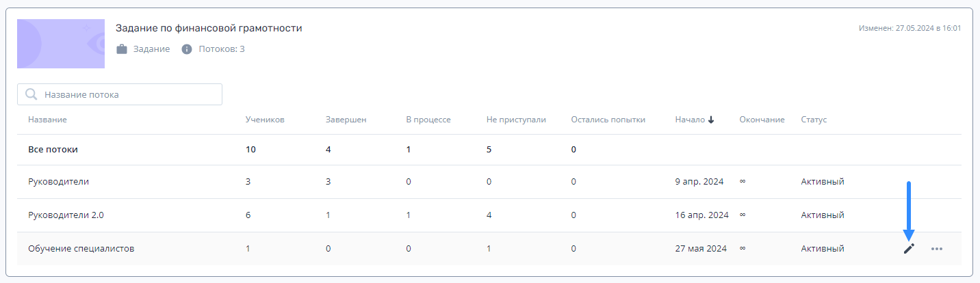Click the pencil edit icon for Обучение специалистов
This screenshot has width=980, height=283.
click(909, 249)
